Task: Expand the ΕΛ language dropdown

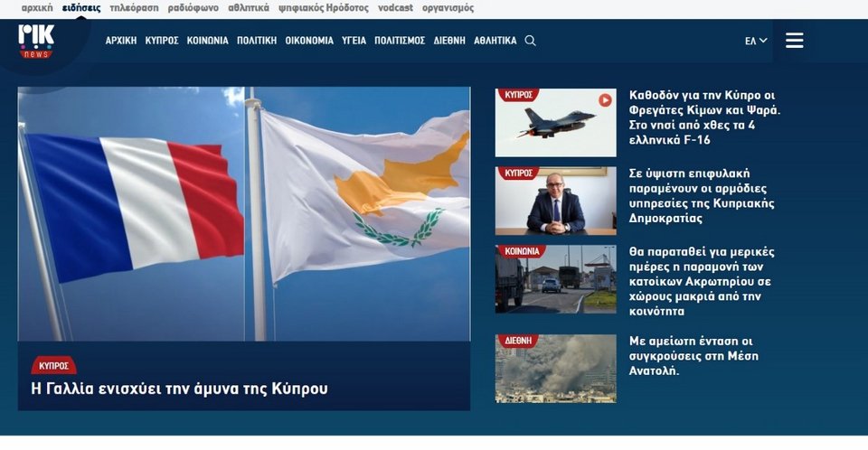Action: tap(755, 41)
